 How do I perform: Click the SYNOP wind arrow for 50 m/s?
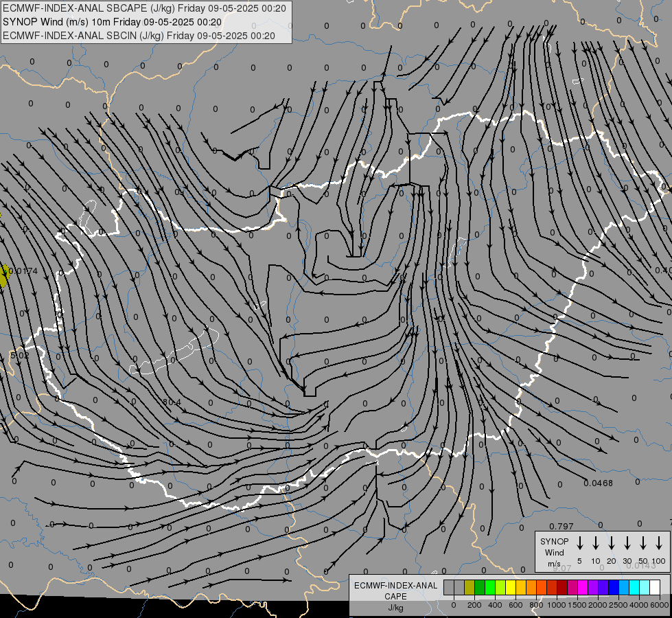[643, 542]
